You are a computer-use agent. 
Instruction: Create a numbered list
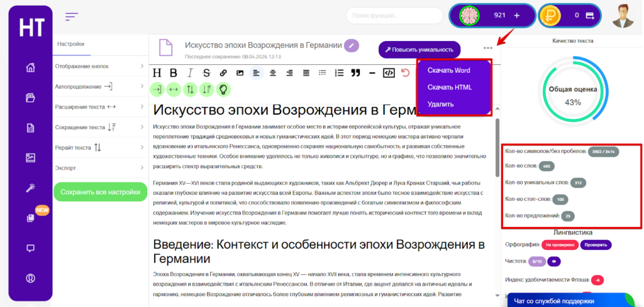[x=339, y=73]
